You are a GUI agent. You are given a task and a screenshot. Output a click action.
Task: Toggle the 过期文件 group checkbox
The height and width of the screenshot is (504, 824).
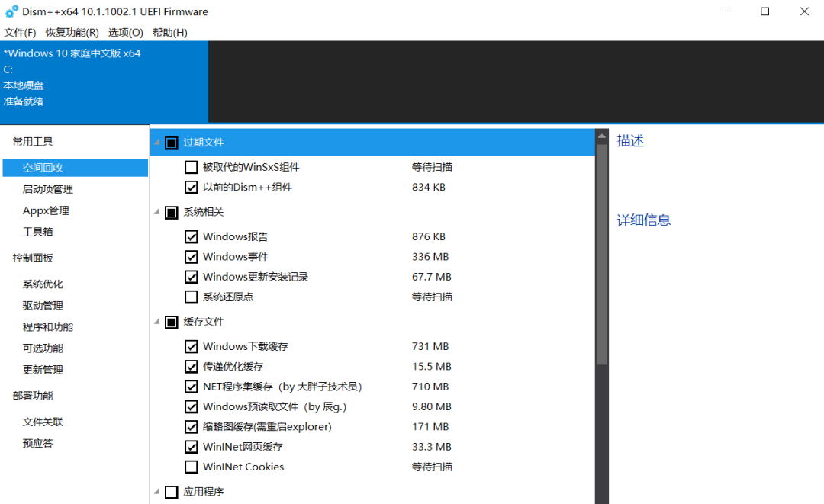point(172,143)
